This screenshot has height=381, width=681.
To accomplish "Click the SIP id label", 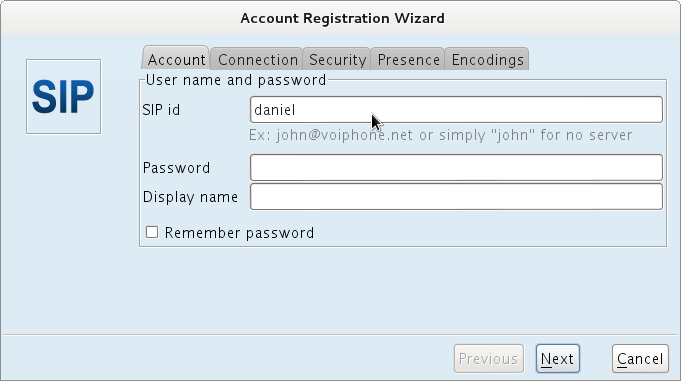I will pyautogui.click(x=161, y=110).
